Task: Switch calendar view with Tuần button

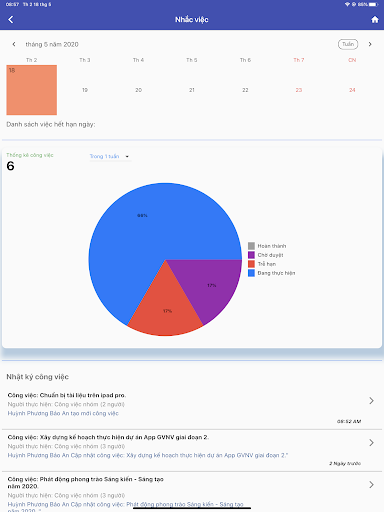Action: [x=348, y=44]
